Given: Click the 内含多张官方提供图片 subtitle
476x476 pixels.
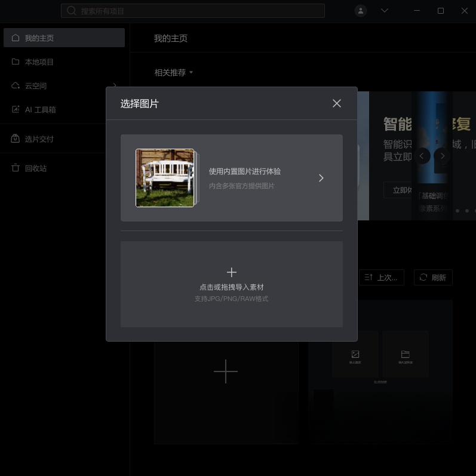Looking at the screenshot, I should coord(242,186).
